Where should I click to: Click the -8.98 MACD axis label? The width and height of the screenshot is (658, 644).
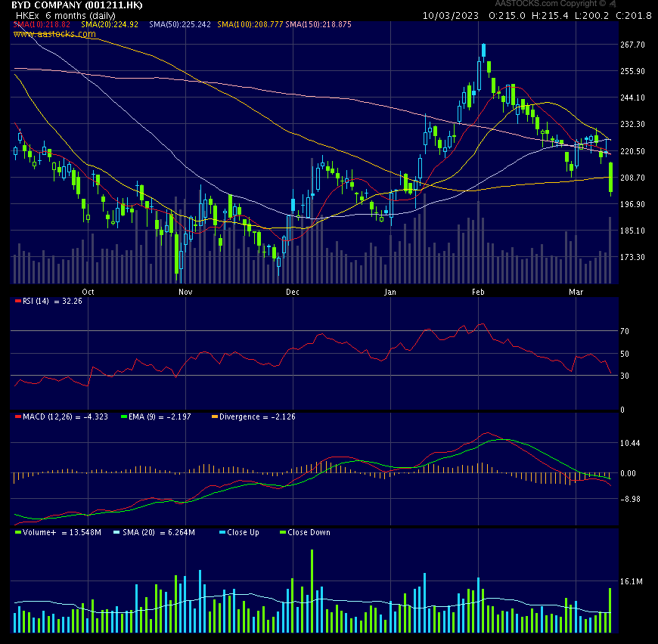coord(630,499)
